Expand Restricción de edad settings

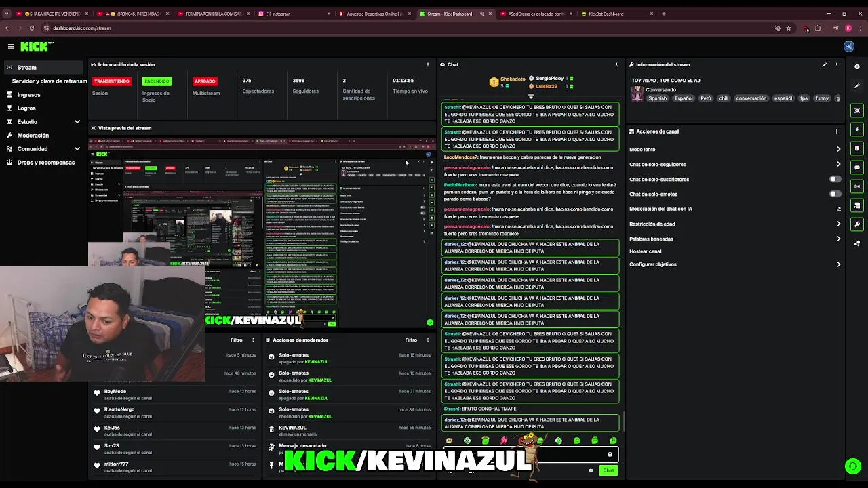pyautogui.click(x=838, y=224)
